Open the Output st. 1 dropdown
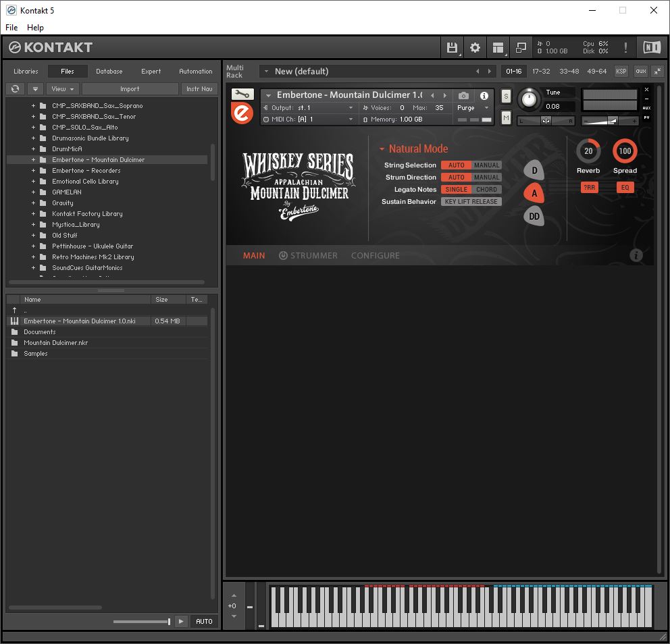Screen dimensions: 670x644 pyautogui.click(x=309, y=107)
